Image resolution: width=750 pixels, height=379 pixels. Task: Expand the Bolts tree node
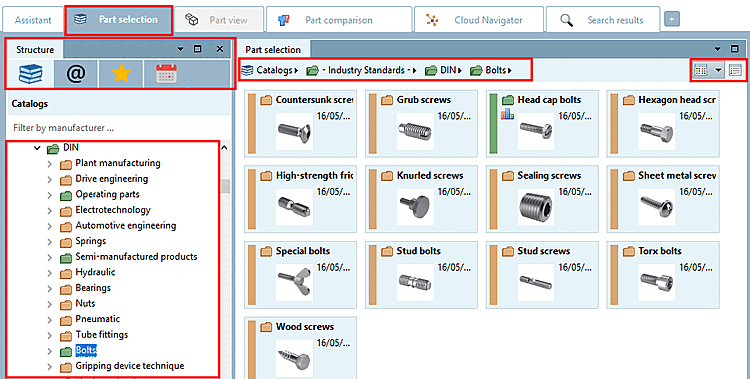tap(49, 351)
